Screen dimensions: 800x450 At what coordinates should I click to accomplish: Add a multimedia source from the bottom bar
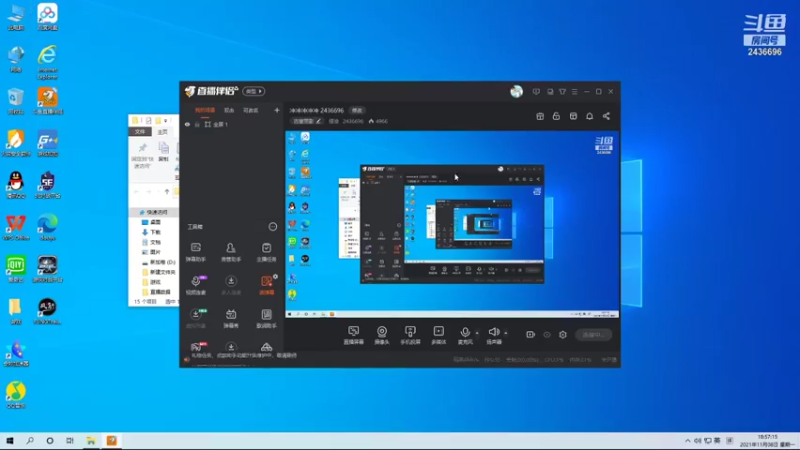(439, 335)
